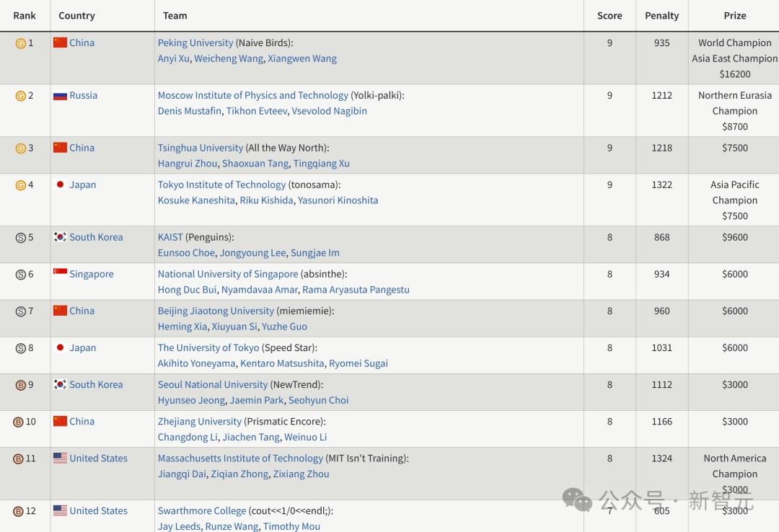Click United States link in the MIT row
Screen dimensions: 779x532
(x=98, y=458)
